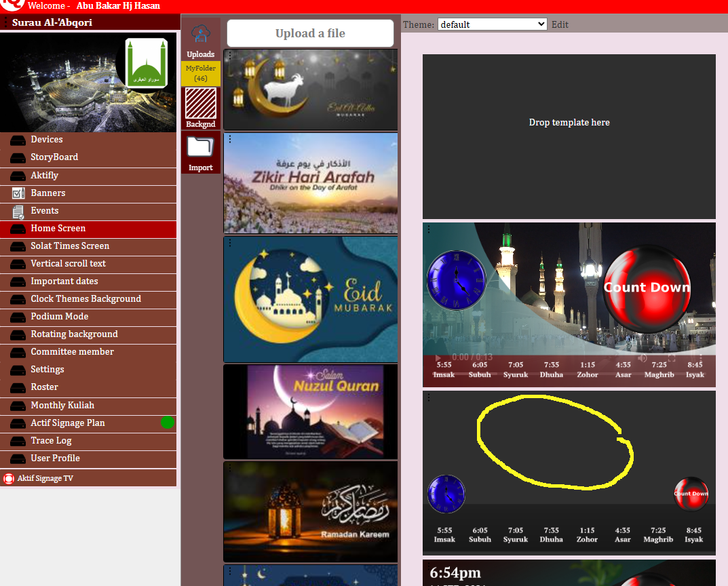Open the Theme dropdown showing default
This screenshot has height=586, width=728.
tap(492, 24)
